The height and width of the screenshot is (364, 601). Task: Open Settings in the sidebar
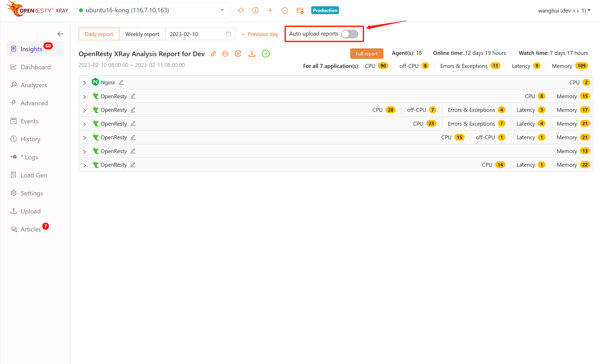pos(35,193)
